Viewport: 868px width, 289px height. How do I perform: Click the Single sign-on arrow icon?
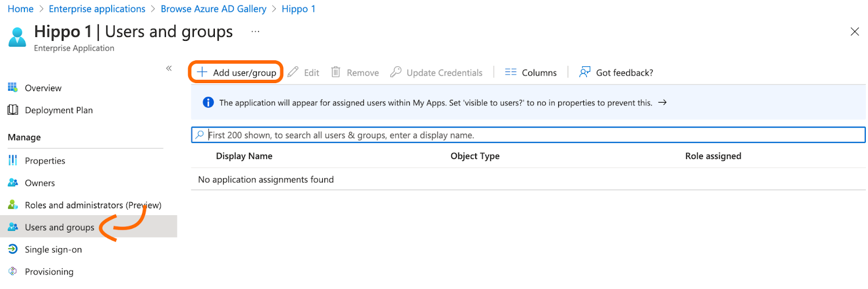point(13,249)
